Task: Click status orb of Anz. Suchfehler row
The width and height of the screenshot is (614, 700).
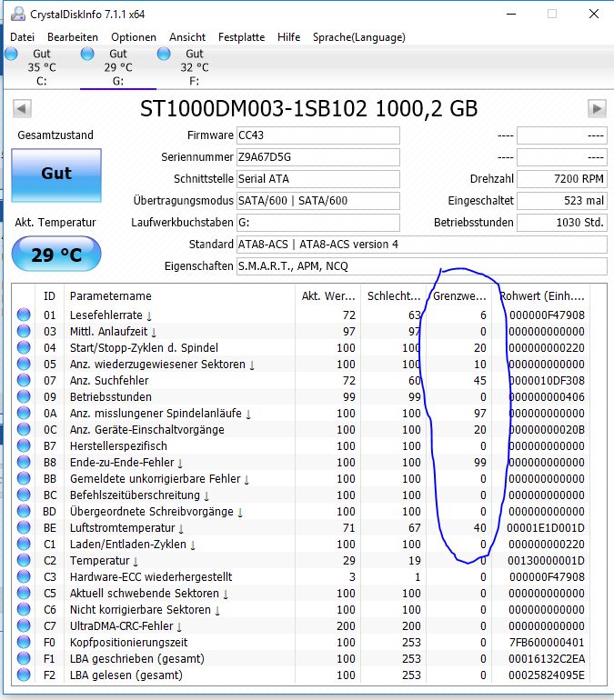Action: (x=24, y=380)
